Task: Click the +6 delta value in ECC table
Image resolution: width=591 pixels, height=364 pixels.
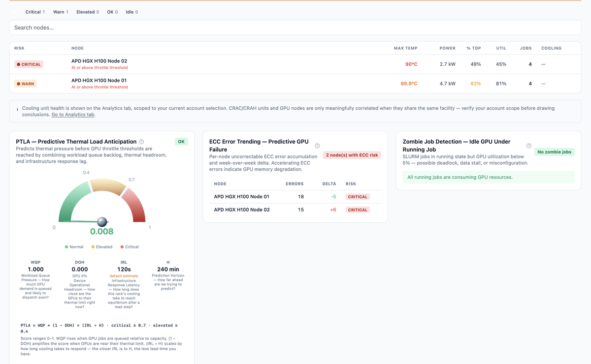Action: click(333, 210)
